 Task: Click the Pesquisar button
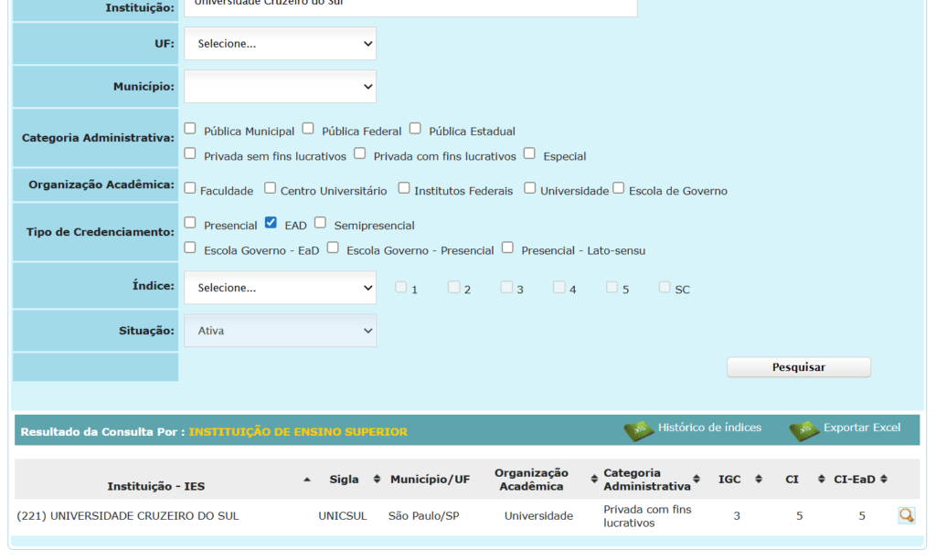pos(798,367)
